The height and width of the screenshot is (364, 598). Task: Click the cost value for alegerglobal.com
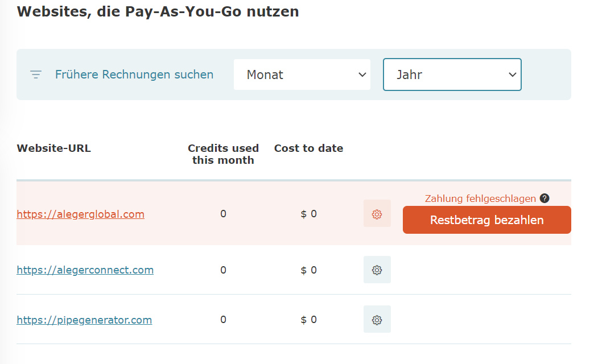click(x=308, y=214)
